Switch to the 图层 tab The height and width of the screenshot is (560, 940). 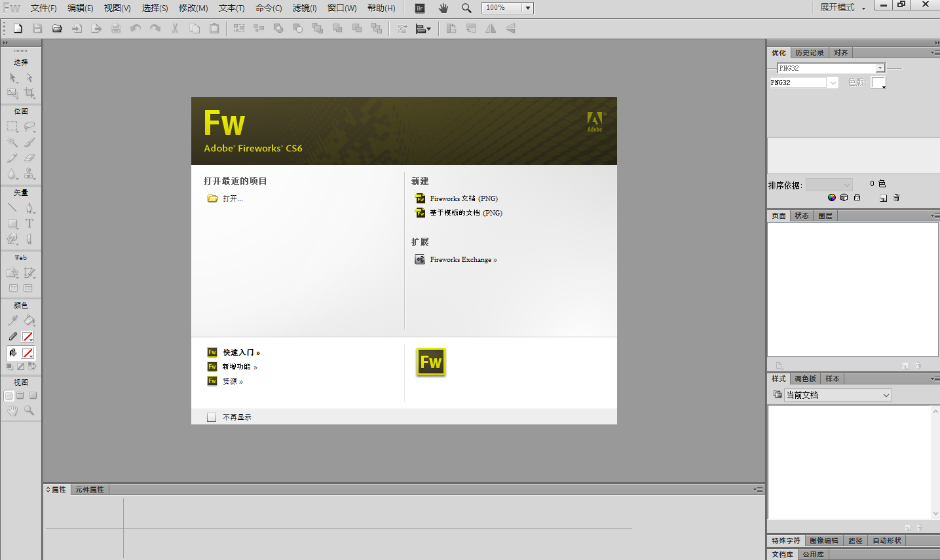point(825,215)
